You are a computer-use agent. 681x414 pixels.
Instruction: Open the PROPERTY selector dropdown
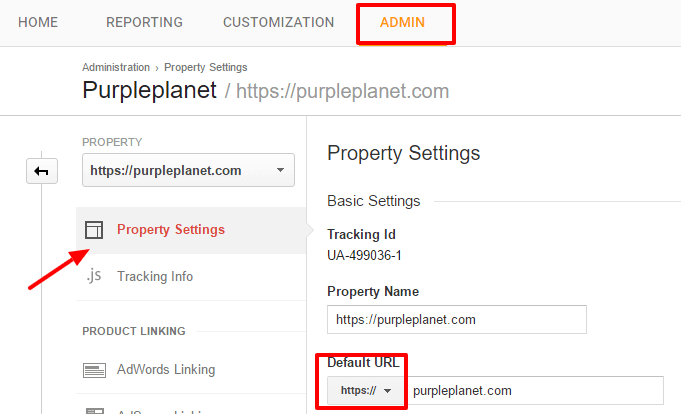pos(188,170)
